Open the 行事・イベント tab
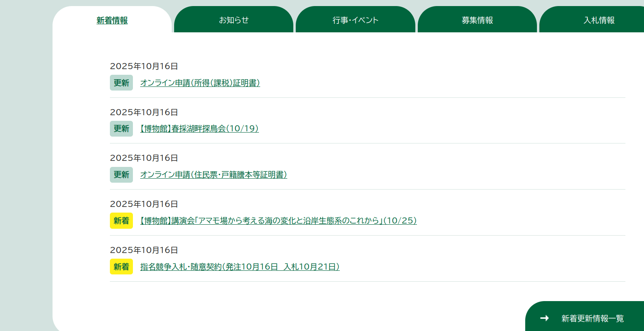Viewport: 644px width, 331px height. click(x=355, y=20)
